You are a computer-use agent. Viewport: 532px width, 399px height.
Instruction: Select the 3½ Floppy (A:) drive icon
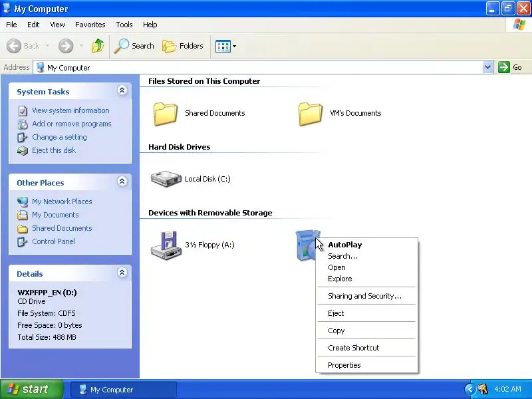tap(166, 245)
